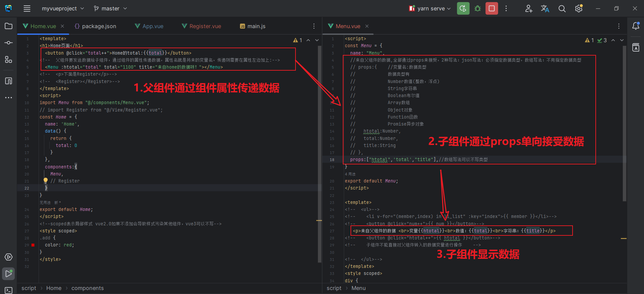The width and height of the screenshot is (644, 294).
Task: Click the yellow warning stripe in Home.vue scrollbar
Action: (319, 220)
